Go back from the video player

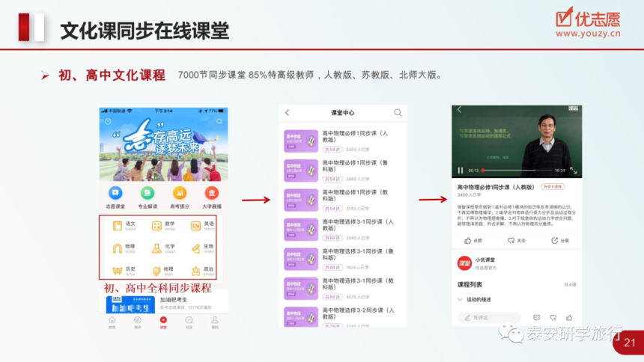(x=460, y=110)
